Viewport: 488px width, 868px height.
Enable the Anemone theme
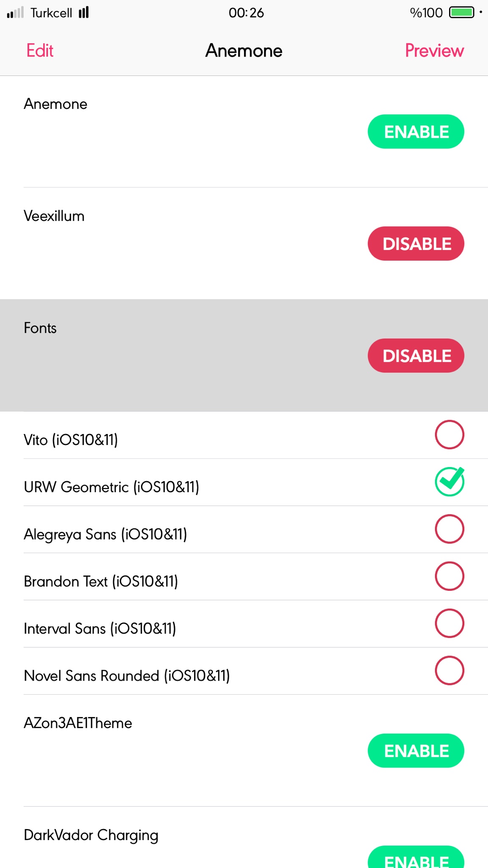[x=416, y=132]
